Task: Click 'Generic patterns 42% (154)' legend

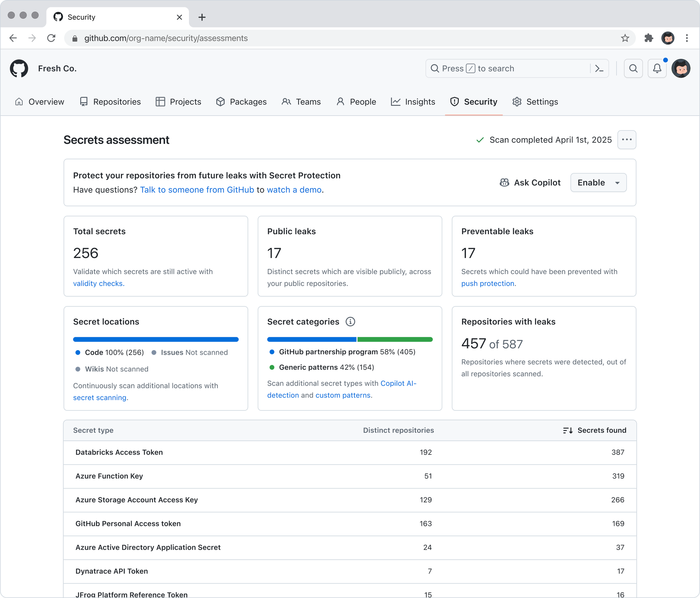Action: coord(322,367)
